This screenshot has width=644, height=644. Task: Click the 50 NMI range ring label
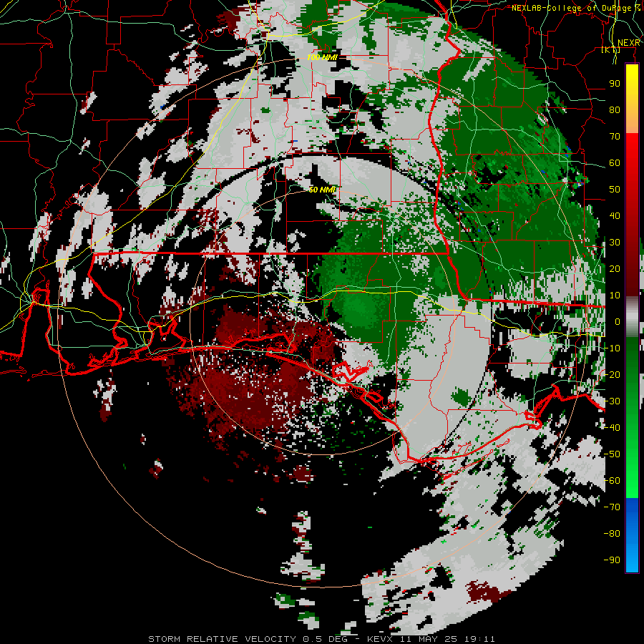pyautogui.click(x=322, y=190)
